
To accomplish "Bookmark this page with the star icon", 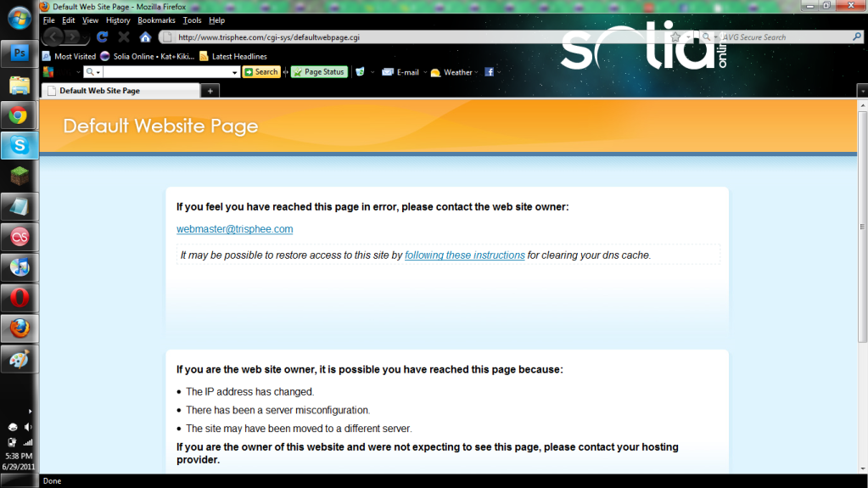I will pyautogui.click(x=675, y=37).
